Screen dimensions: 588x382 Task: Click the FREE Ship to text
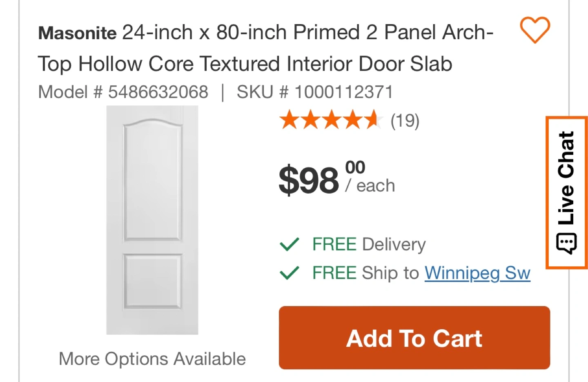(365, 273)
